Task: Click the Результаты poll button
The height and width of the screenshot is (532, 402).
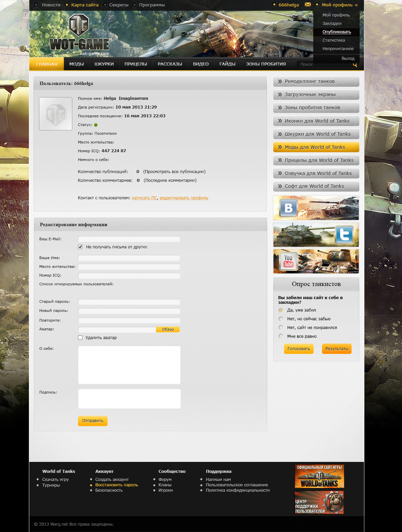Action: click(x=337, y=349)
